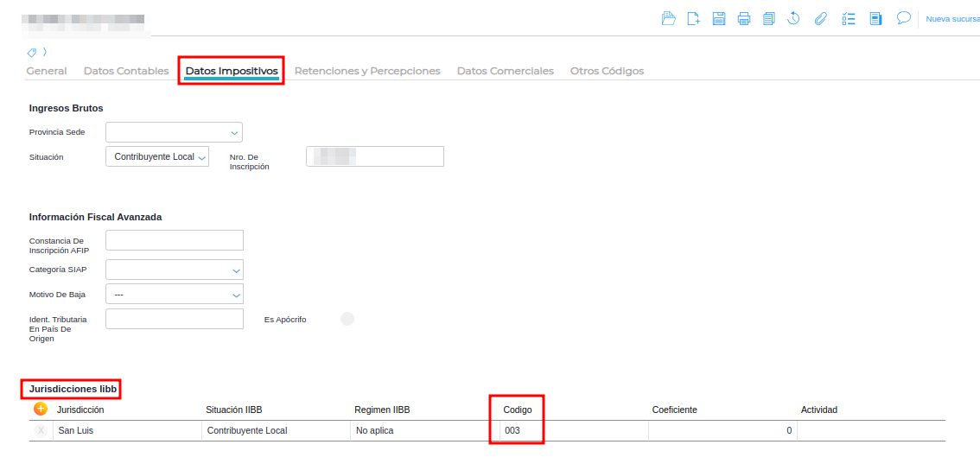The height and width of the screenshot is (470, 980).
Task: Click the copy/duplicate pages icon
Action: click(769, 18)
